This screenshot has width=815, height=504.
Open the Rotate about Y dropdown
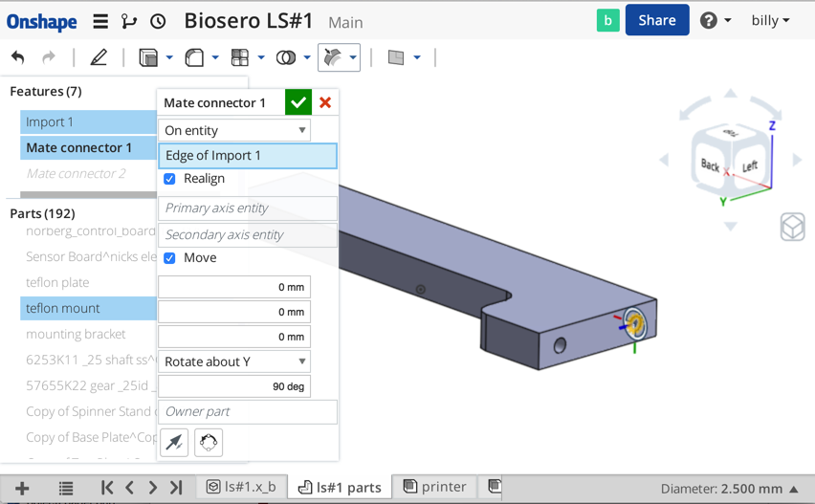point(234,362)
